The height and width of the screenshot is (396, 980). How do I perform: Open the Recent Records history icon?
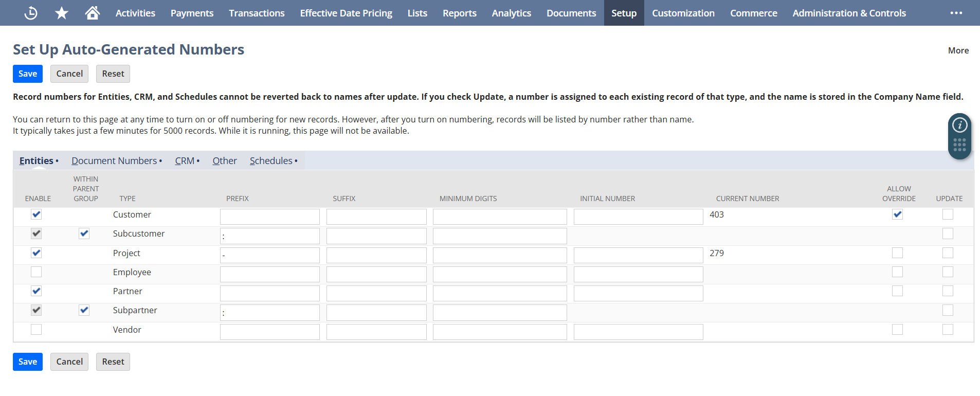(x=31, y=13)
